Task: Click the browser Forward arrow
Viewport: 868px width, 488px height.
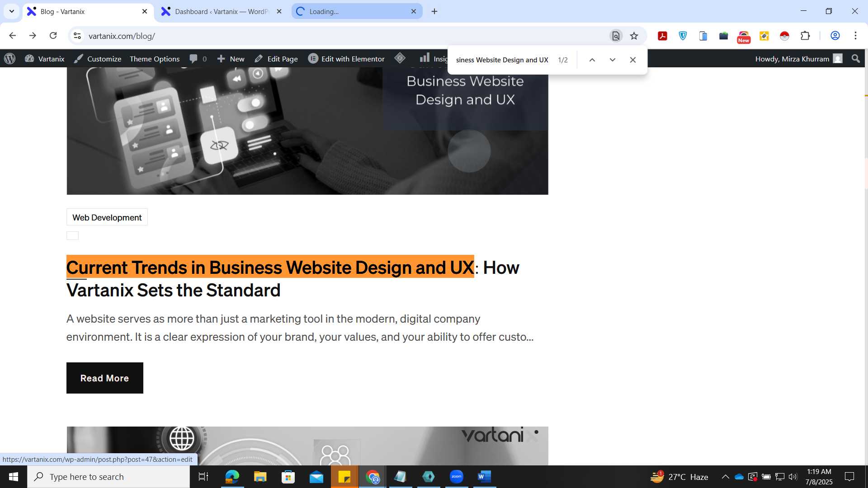Action: click(x=33, y=36)
